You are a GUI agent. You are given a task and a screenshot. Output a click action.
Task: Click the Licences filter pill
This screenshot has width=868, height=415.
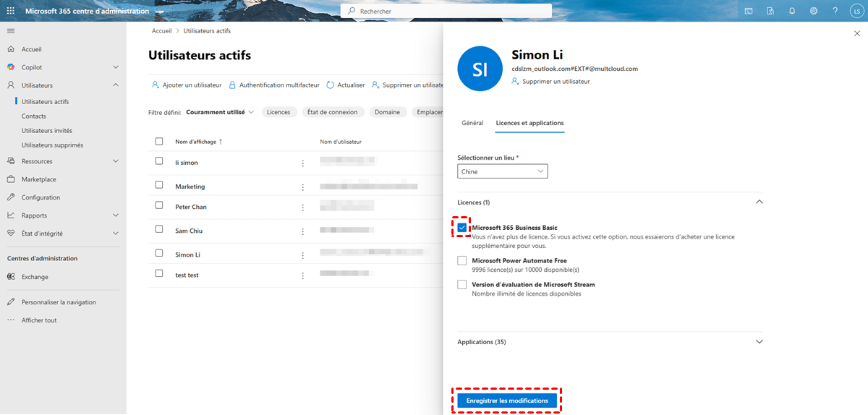[x=278, y=112]
